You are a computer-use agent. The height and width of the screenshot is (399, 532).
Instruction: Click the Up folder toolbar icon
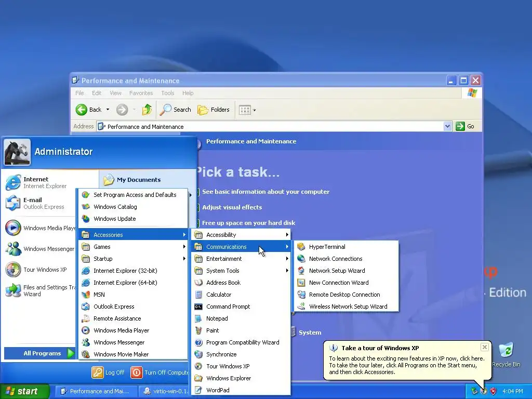click(147, 110)
